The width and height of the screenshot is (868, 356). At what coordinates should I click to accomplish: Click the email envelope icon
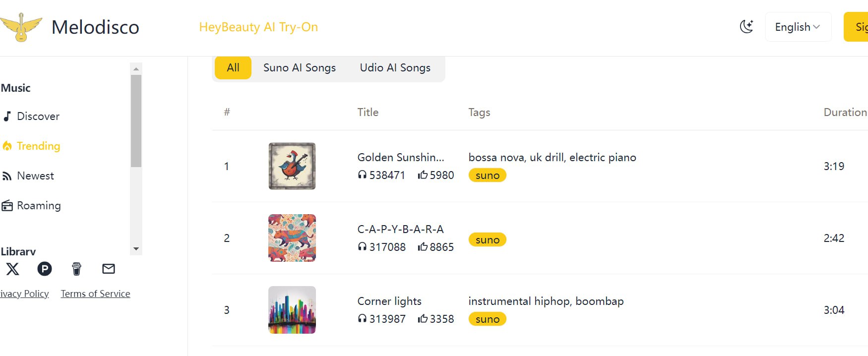click(x=109, y=269)
